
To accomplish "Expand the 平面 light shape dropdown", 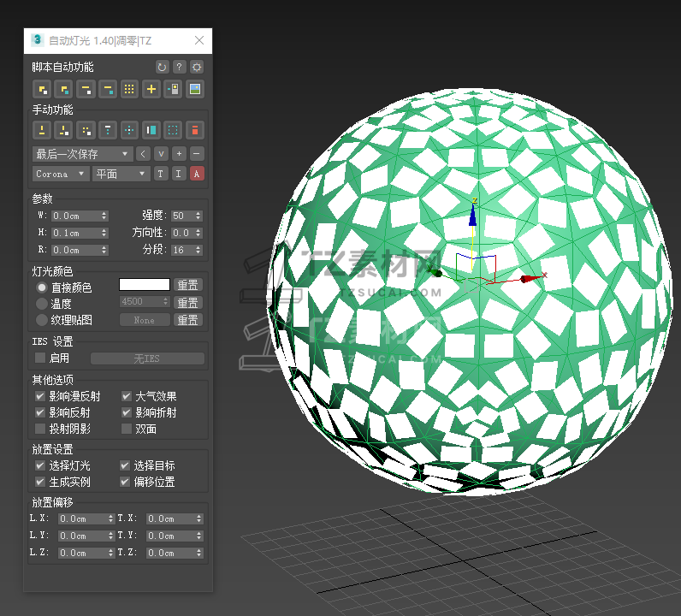I will click(121, 174).
